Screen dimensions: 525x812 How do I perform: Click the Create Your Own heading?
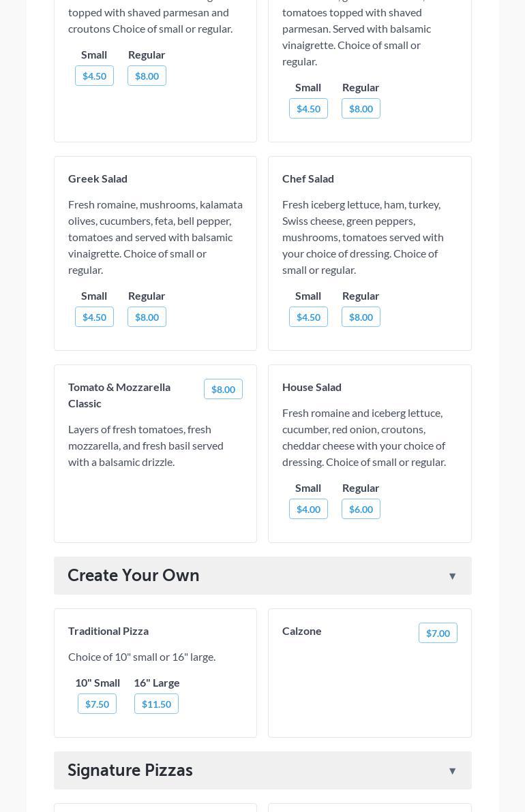(134, 576)
